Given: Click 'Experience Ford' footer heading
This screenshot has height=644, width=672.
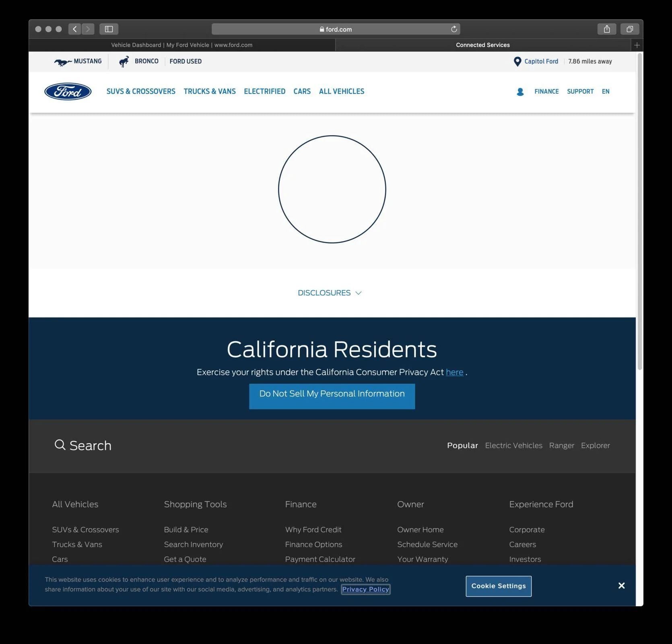Looking at the screenshot, I should pos(541,505).
